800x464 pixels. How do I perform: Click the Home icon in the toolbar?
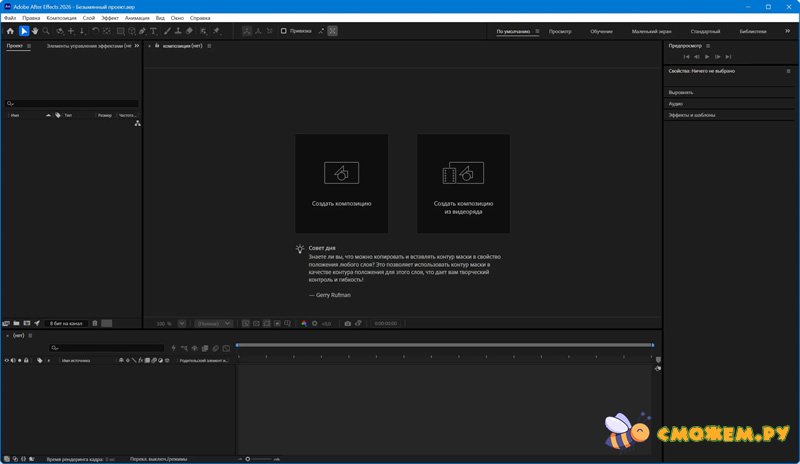pyautogui.click(x=10, y=31)
